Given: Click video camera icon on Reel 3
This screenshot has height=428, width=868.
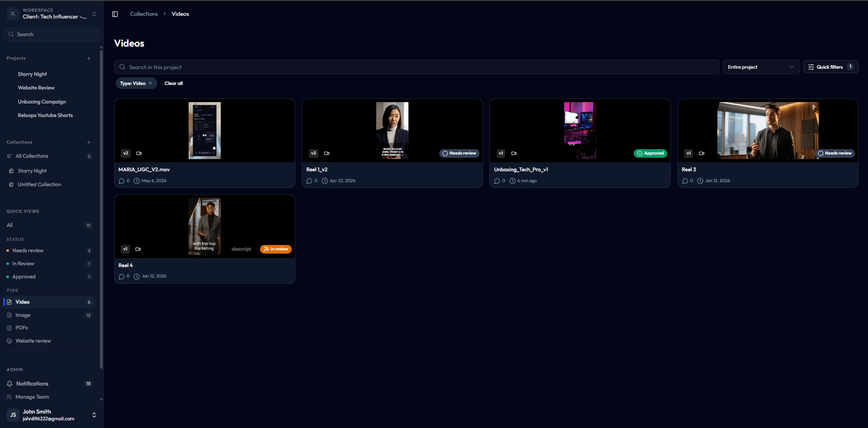Looking at the screenshot, I should pos(702,153).
